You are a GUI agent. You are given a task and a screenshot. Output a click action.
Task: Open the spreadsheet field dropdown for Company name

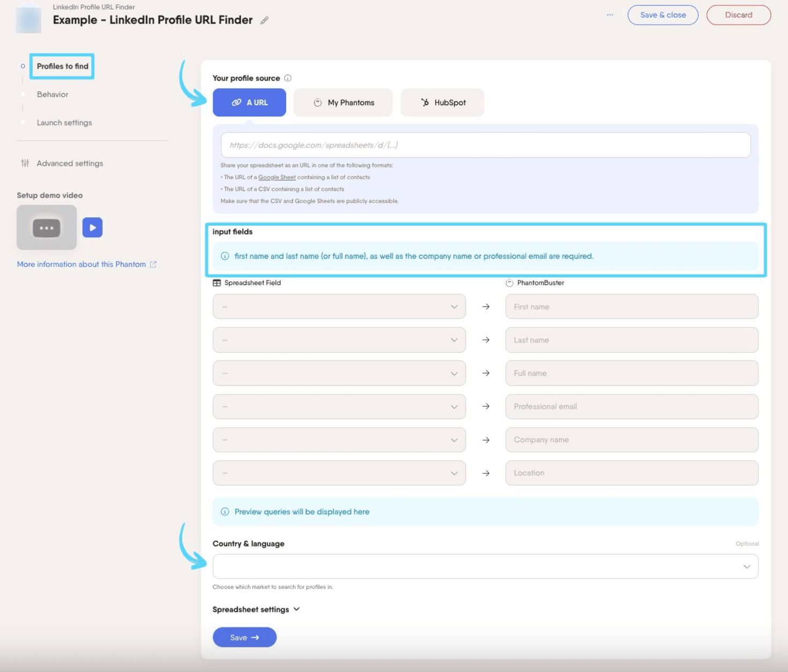click(x=339, y=440)
